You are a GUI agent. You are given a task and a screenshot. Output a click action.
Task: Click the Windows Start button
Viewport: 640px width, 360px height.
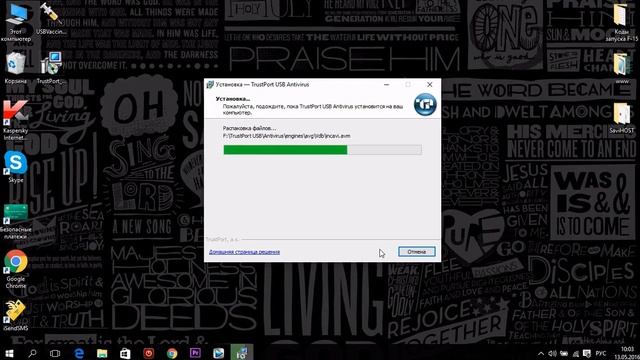click(9, 353)
